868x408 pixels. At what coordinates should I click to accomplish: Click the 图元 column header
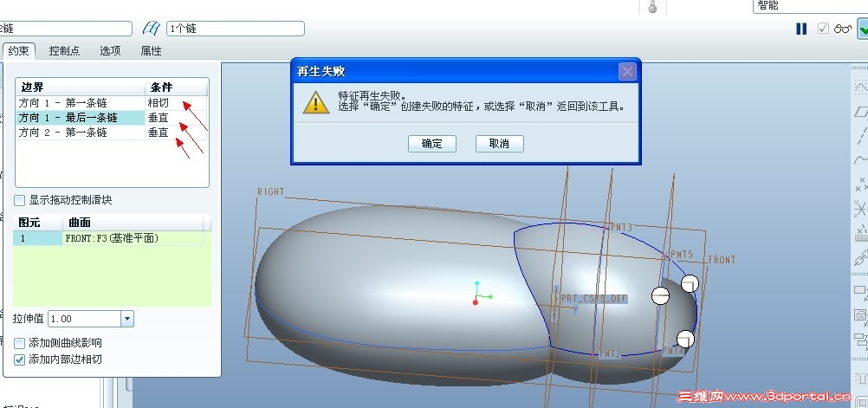[x=38, y=223]
